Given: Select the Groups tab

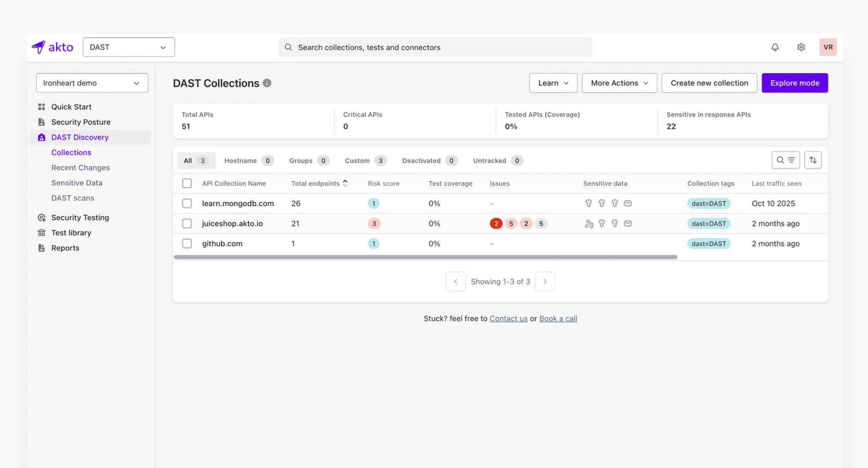Looking at the screenshot, I should pyautogui.click(x=309, y=160).
